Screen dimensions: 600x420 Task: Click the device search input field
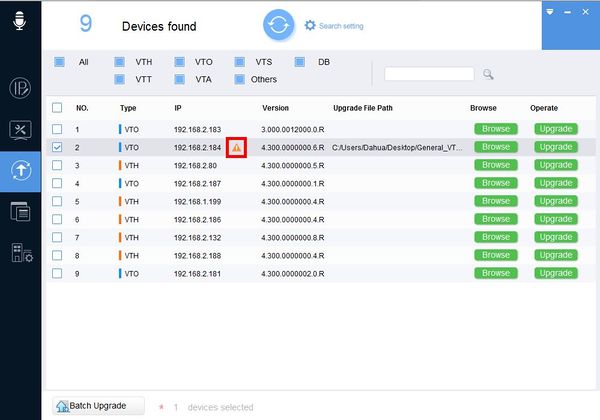(429, 74)
